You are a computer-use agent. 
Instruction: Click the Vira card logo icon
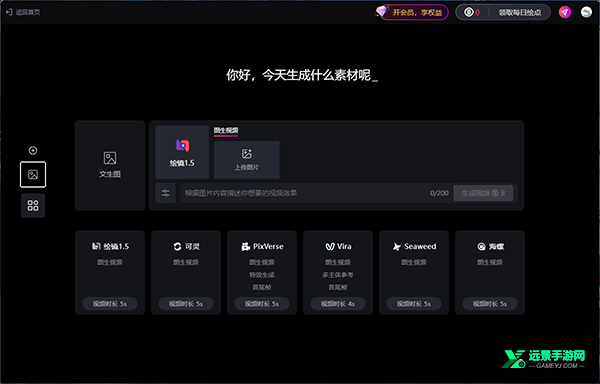pyautogui.click(x=330, y=247)
